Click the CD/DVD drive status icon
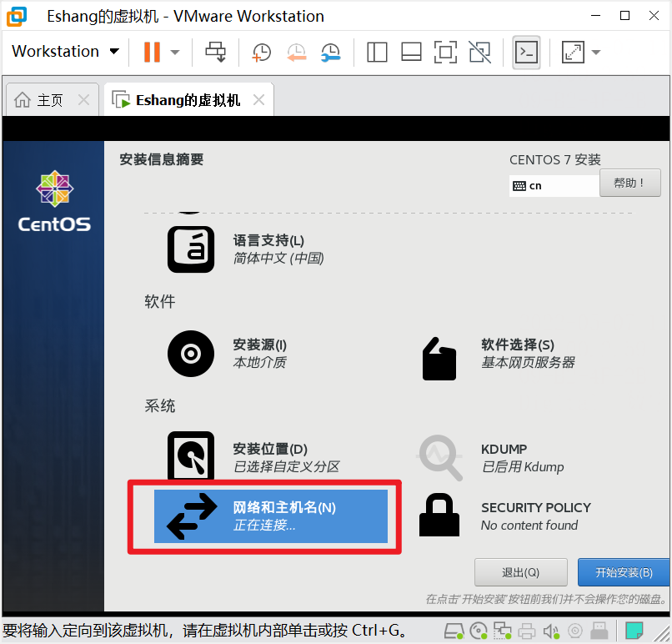672x644 pixels. tap(479, 631)
